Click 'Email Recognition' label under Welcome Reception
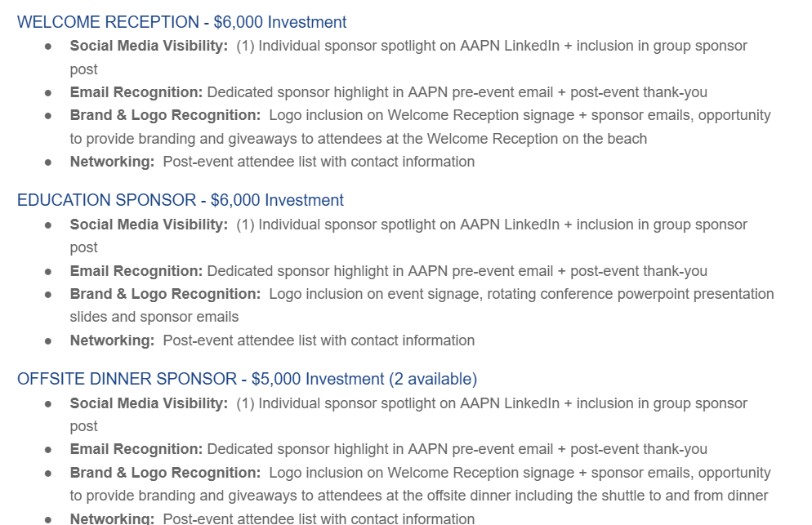 pos(136,92)
